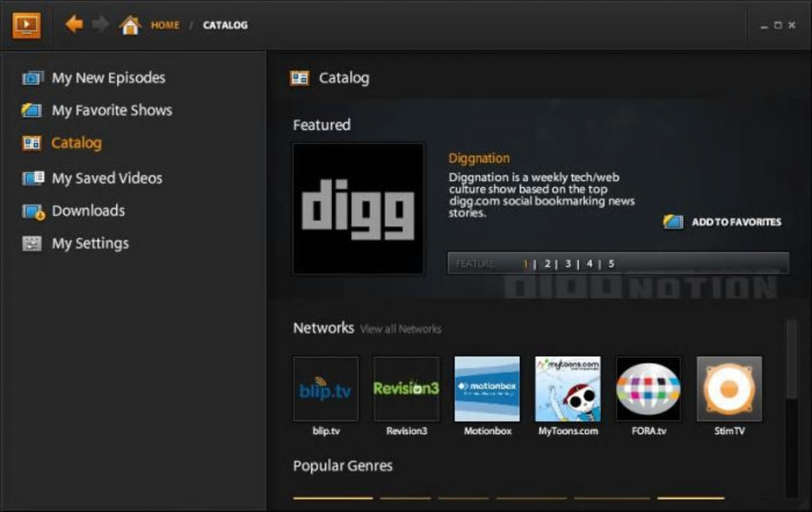The height and width of the screenshot is (512, 812).
Task: Open the FORA.tv network thumbnail
Action: tap(648, 389)
